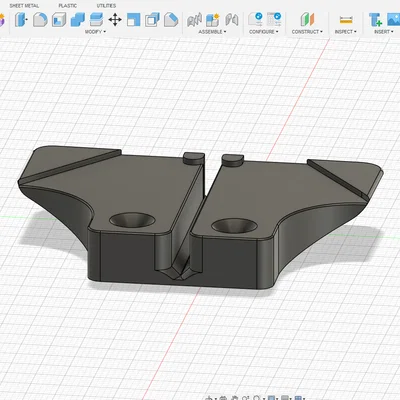Select the left rounded pin on top

pos(193,158)
